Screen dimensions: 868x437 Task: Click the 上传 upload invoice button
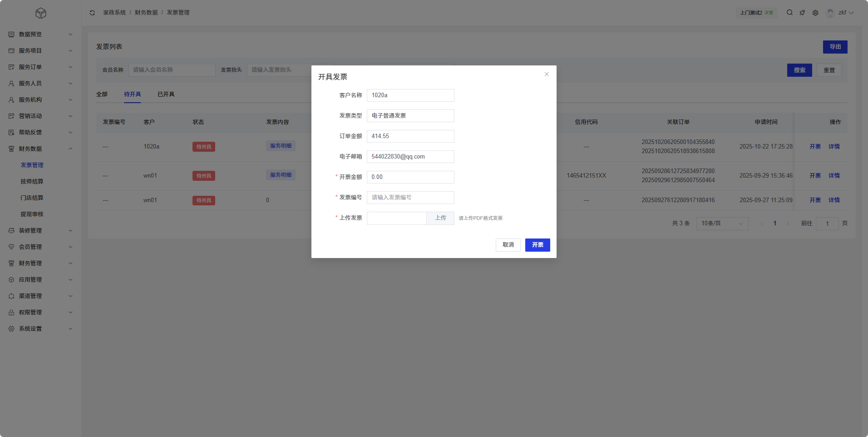440,218
